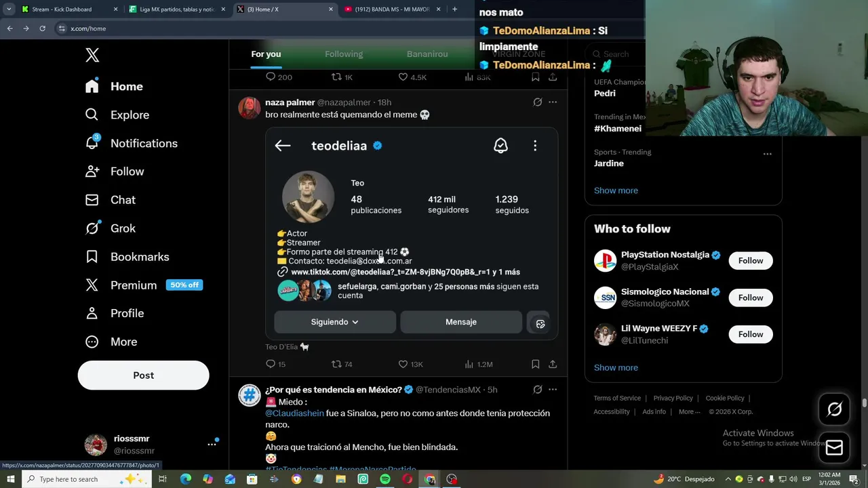Open Explore search in sidebar
Image resolution: width=868 pixels, height=488 pixels.
tap(117, 115)
